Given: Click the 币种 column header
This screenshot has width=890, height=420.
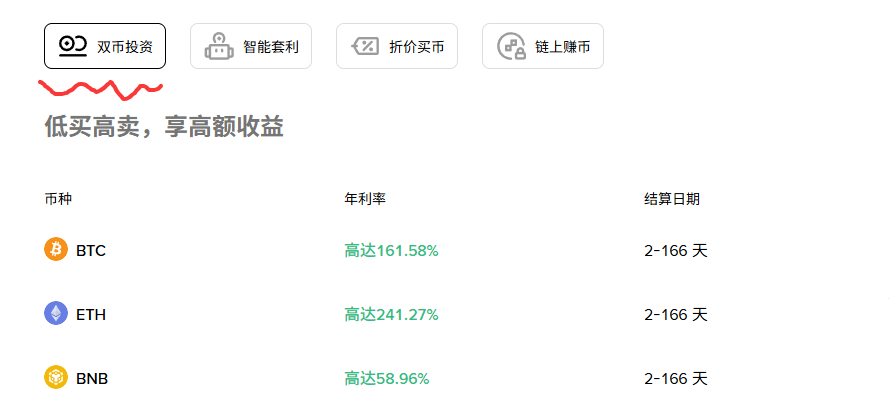Looking at the screenshot, I should [x=58, y=199].
